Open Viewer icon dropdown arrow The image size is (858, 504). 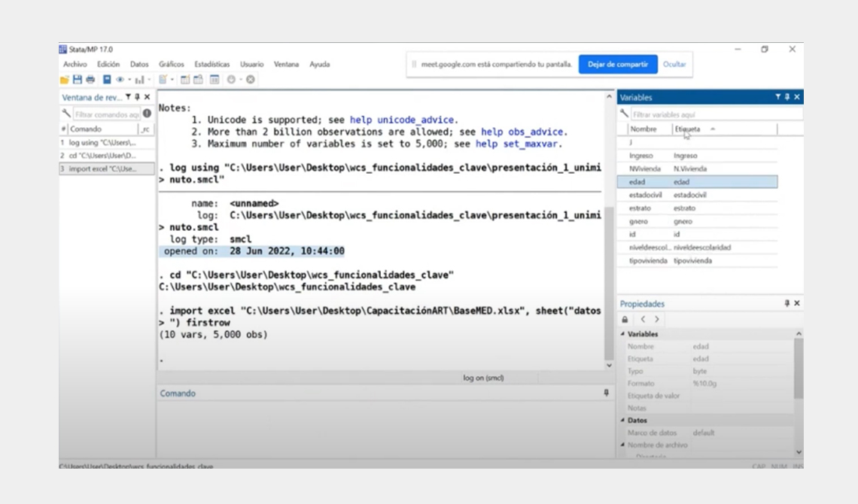coord(129,80)
